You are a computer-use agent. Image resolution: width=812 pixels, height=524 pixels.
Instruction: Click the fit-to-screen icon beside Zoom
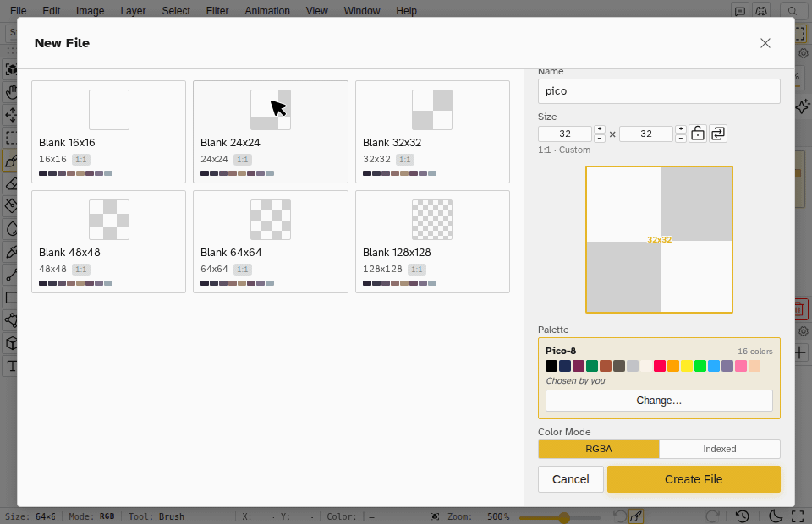point(435,516)
